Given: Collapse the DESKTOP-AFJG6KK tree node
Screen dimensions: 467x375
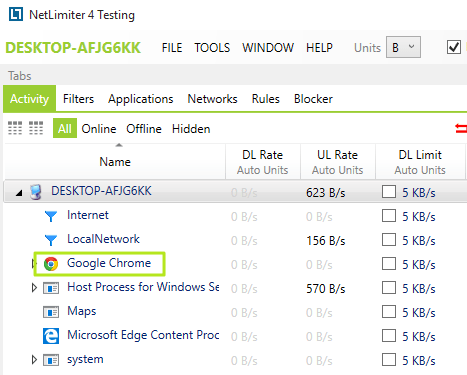Looking at the screenshot, I should [x=19, y=193].
